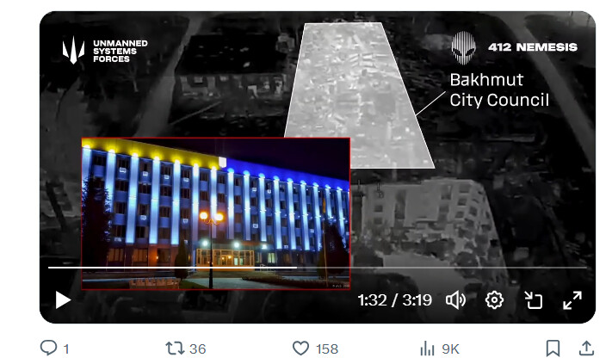
Task: Click the 36 reposts count
Action: pos(197,349)
